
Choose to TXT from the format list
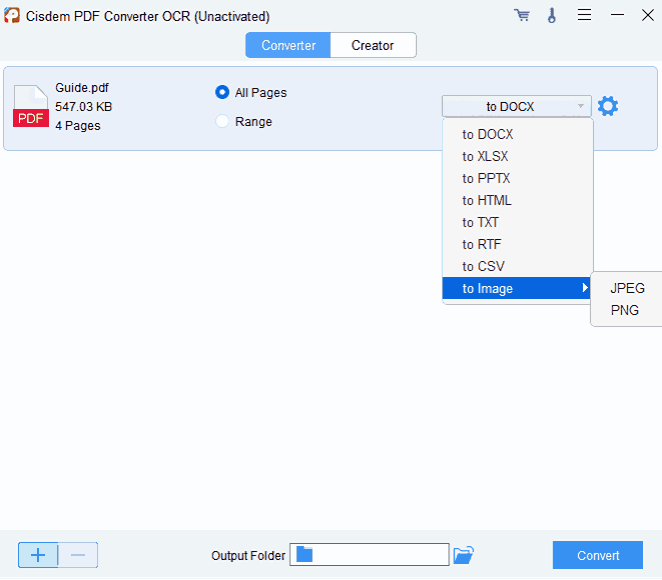[518, 222]
